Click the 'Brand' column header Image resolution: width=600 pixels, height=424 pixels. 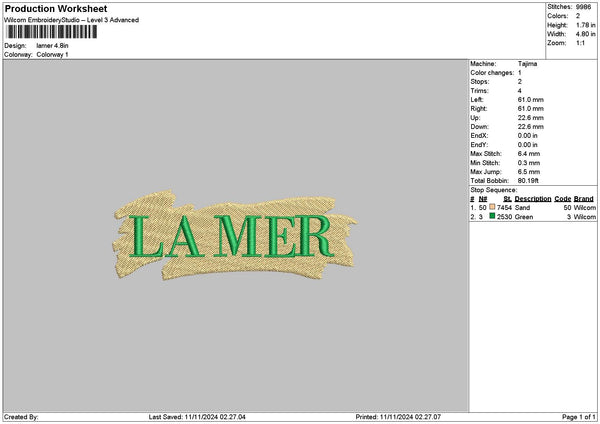click(584, 199)
